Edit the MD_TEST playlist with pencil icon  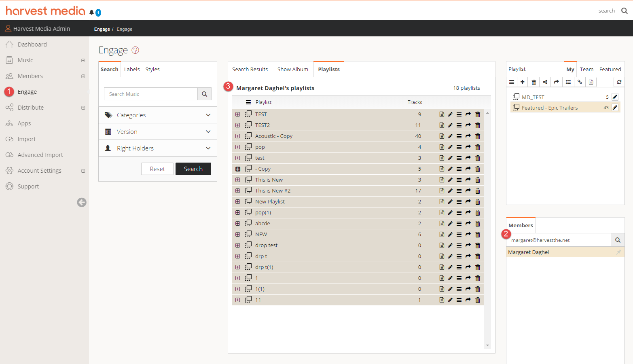pos(615,97)
